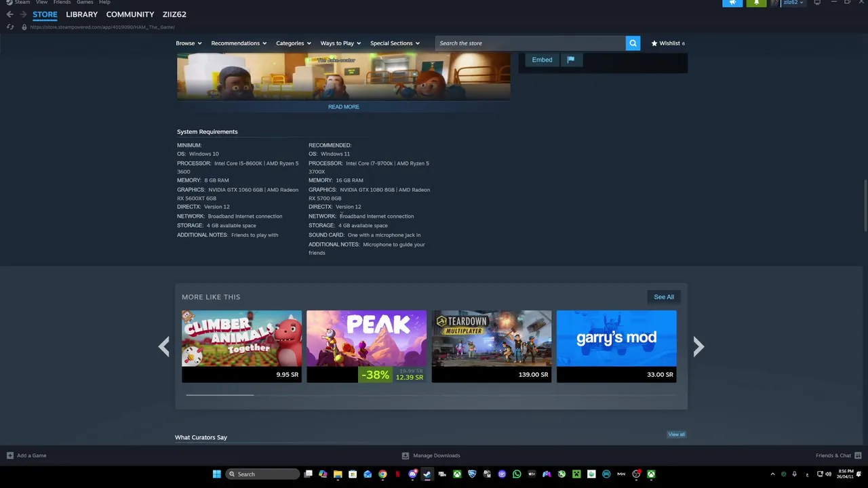Open Minecraft from the taskbar
Viewport: 868px width, 488px height.
pos(576,474)
